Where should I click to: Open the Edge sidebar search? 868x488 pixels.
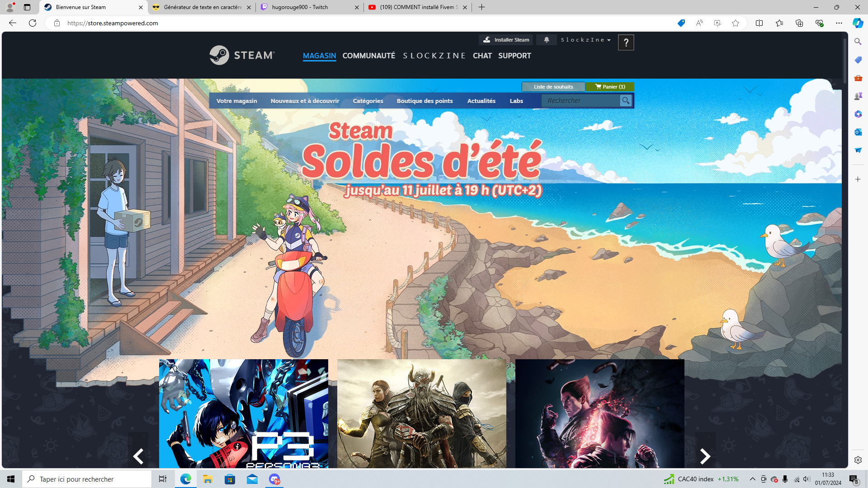click(858, 42)
